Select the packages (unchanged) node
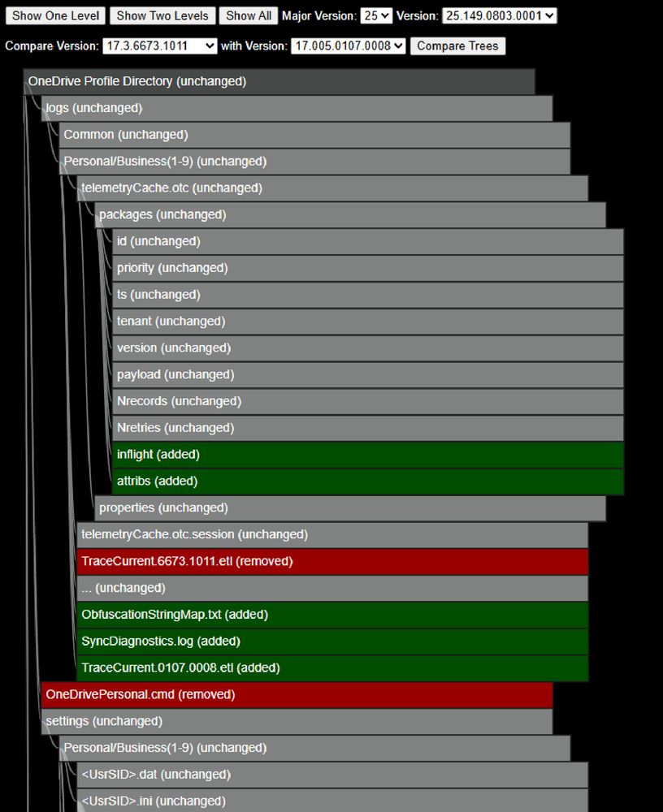Image resolution: width=663 pixels, height=812 pixels. 350,215
